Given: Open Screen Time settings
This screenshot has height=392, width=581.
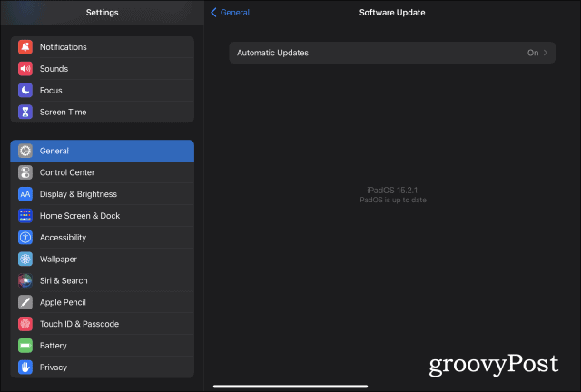Looking at the screenshot, I should 103,112.
